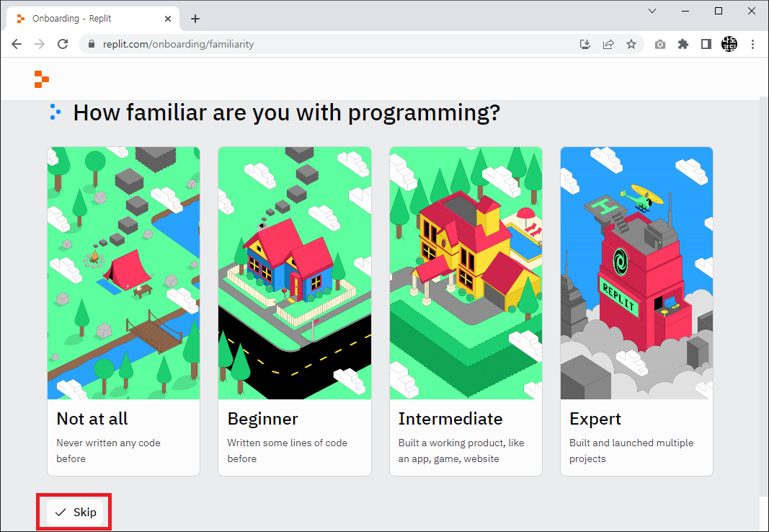Click the Skip button

[x=75, y=513]
